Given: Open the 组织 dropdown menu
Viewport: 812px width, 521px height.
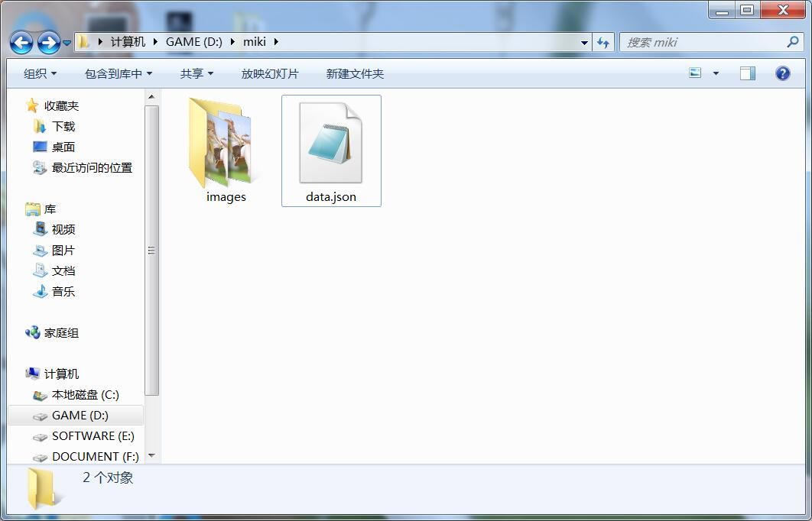Looking at the screenshot, I should click(40, 74).
